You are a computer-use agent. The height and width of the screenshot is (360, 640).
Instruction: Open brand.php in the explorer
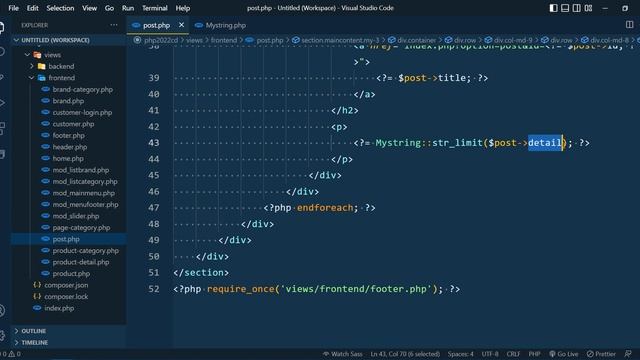click(x=68, y=101)
